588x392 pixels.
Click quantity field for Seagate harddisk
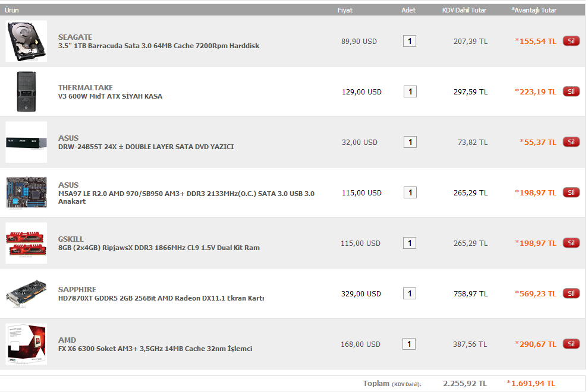pyautogui.click(x=409, y=41)
